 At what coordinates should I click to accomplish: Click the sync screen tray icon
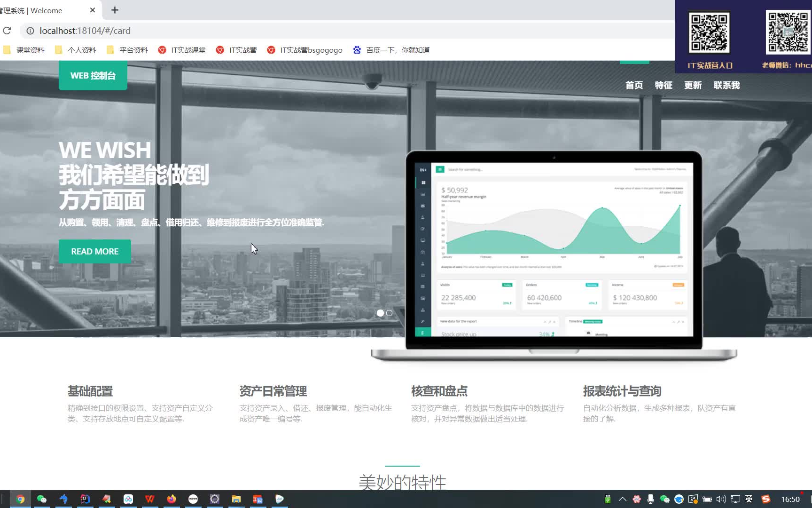click(693, 499)
